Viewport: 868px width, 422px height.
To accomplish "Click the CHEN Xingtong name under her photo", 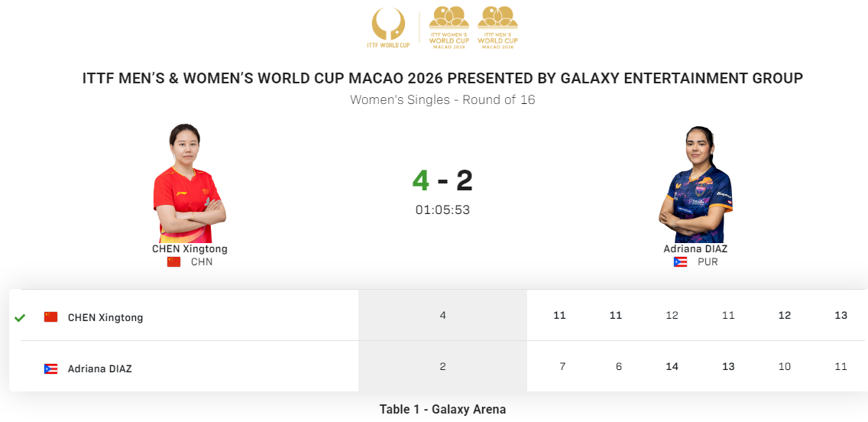I will tap(189, 249).
